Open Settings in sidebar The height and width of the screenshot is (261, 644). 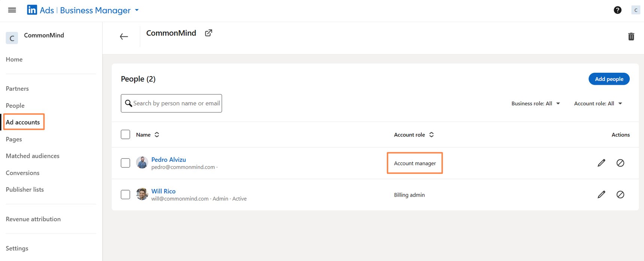(17, 248)
